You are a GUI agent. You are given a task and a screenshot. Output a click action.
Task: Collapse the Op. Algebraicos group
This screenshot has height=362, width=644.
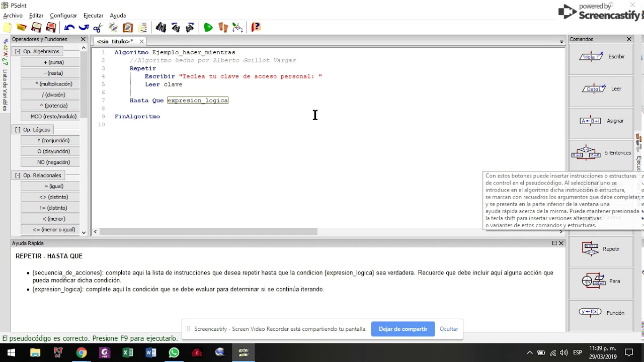tap(18, 51)
